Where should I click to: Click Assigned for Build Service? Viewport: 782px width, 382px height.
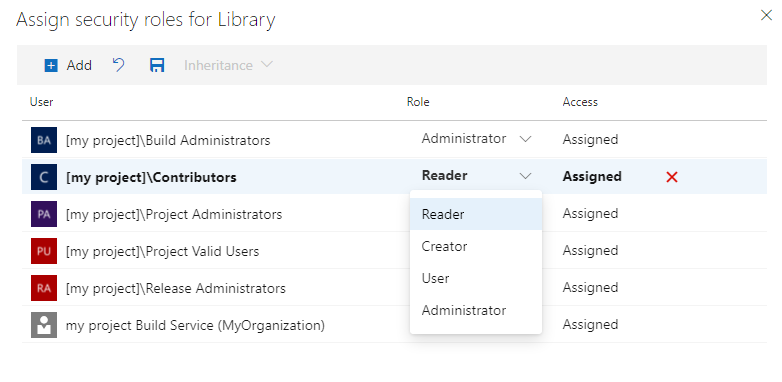coord(590,325)
